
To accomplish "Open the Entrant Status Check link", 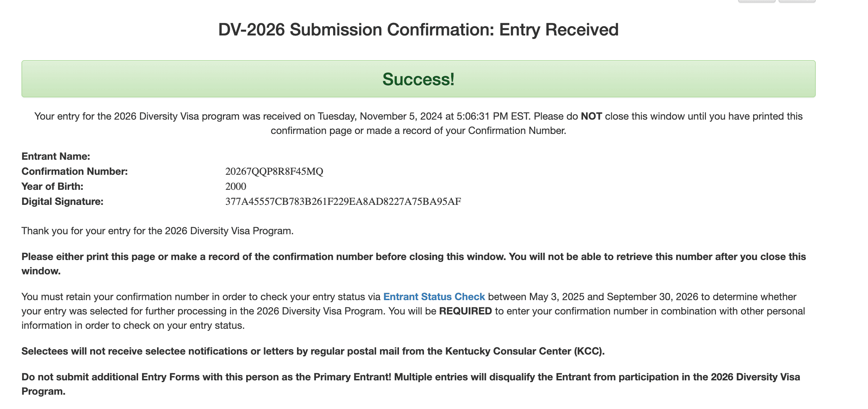I will click(434, 297).
